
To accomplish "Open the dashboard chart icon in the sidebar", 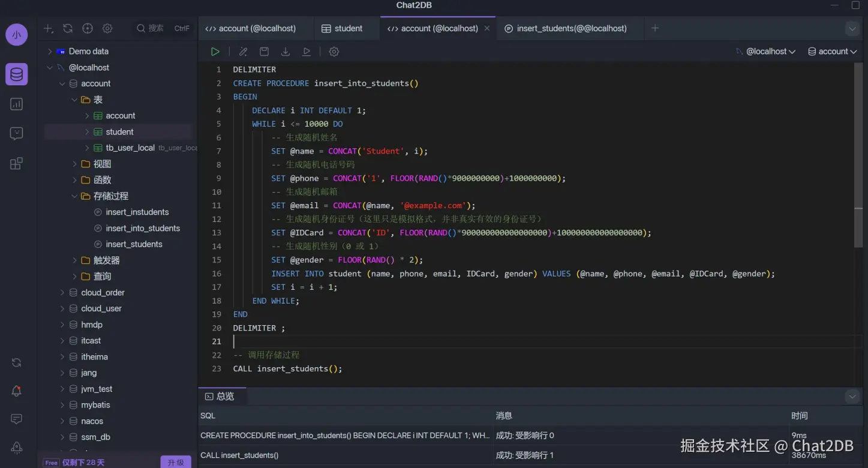I will (x=16, y=104).
